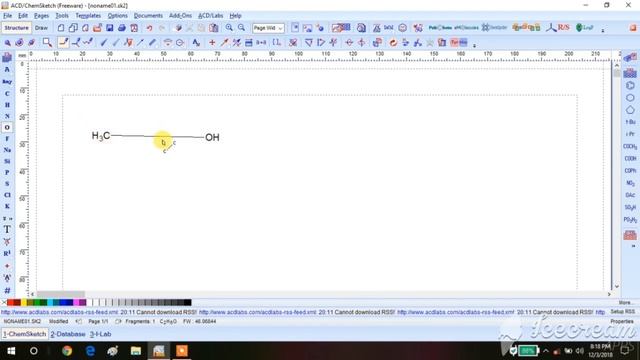Paste from clipboard icon
This screenshot has width=640, height=360.
213,28
